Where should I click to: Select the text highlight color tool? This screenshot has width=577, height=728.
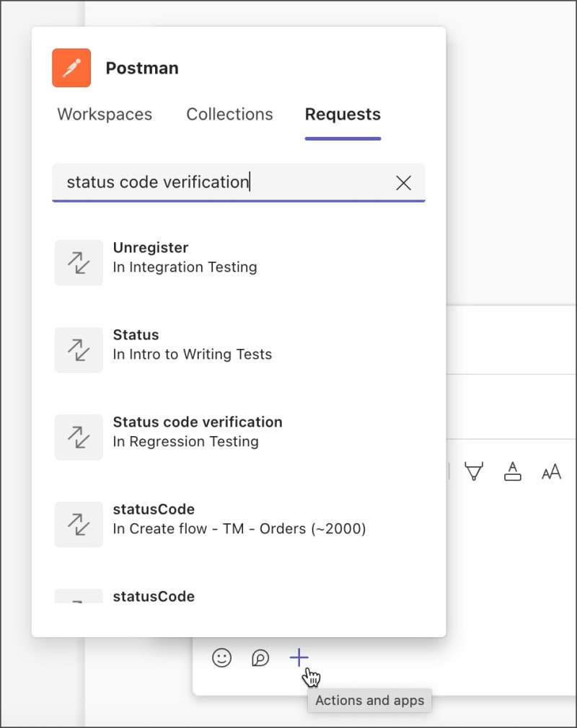tap(474, 472)
